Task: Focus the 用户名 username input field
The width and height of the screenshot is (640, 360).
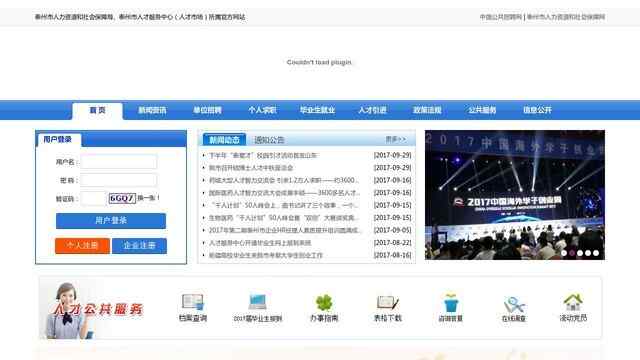Action: pyautogui.click(x=119, y=162)
